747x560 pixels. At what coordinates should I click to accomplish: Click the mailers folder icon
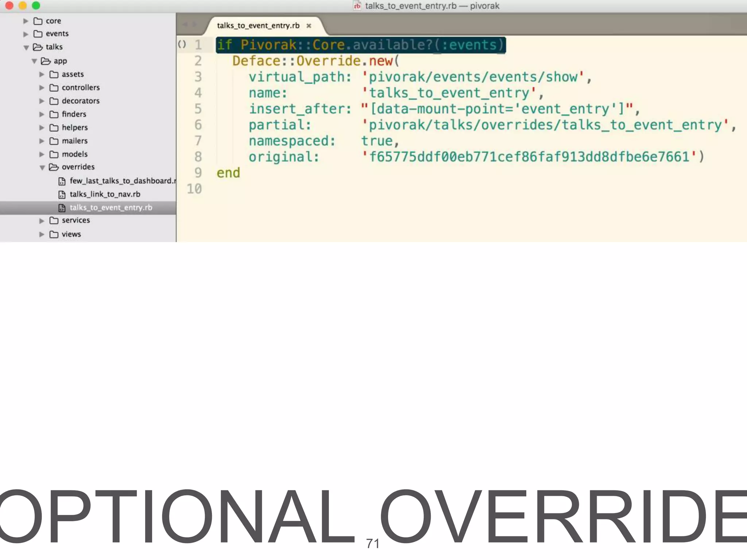(54, 141)
